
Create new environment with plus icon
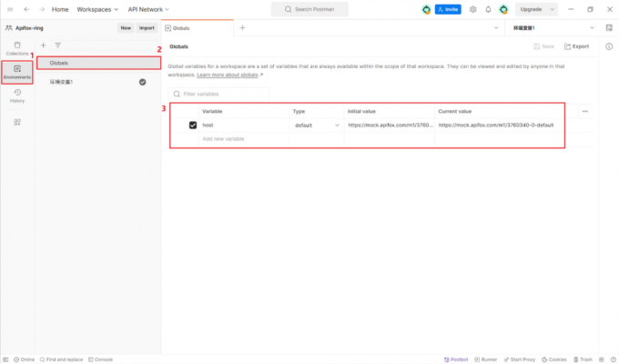(43, 45)
